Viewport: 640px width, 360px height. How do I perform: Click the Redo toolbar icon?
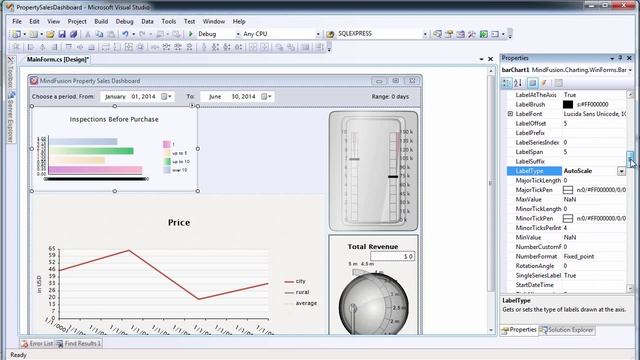[142, 34]
